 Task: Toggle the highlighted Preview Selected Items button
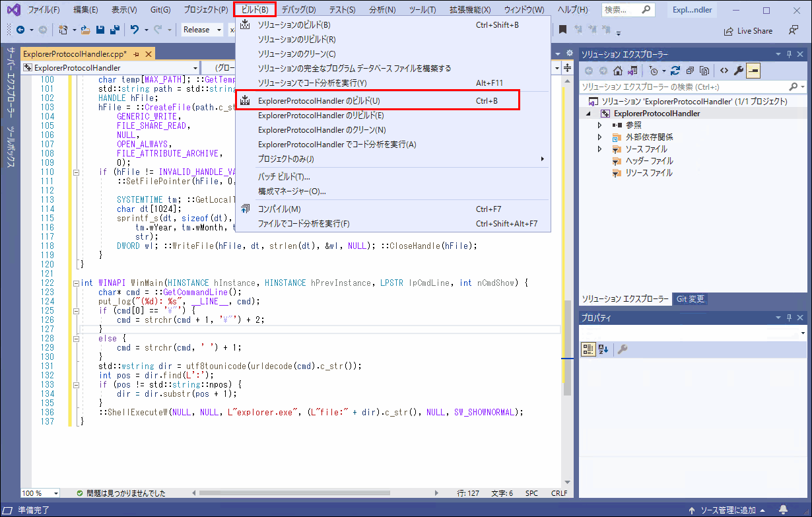pos(753,71)
